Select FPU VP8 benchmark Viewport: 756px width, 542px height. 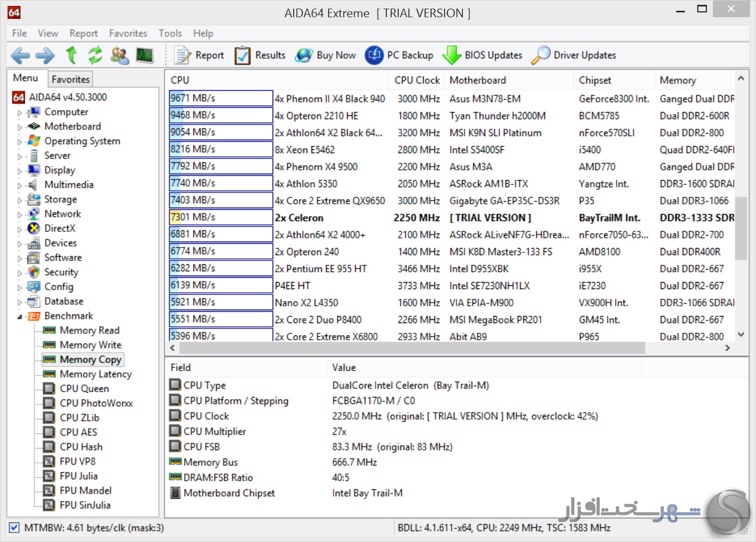point(78,461)
